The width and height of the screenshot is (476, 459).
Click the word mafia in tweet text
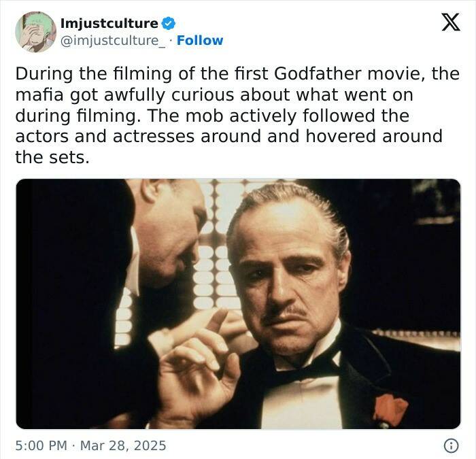(39, 95)
